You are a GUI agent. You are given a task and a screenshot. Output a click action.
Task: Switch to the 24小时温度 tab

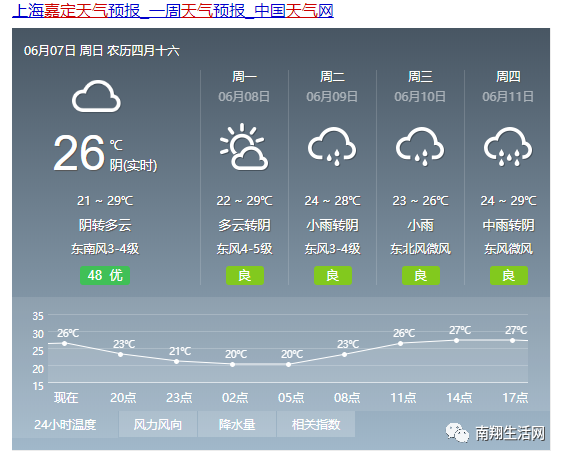pyautogui.click(x=65, y=425)
